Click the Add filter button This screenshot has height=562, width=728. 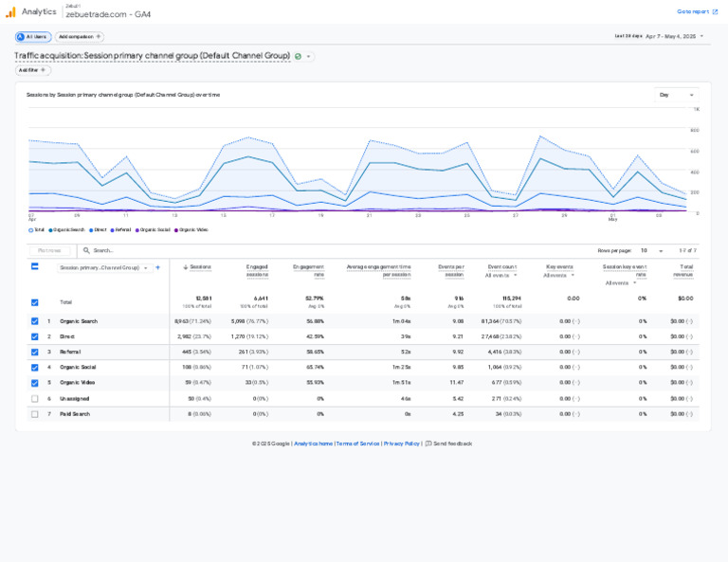click(x=32, y=70)
